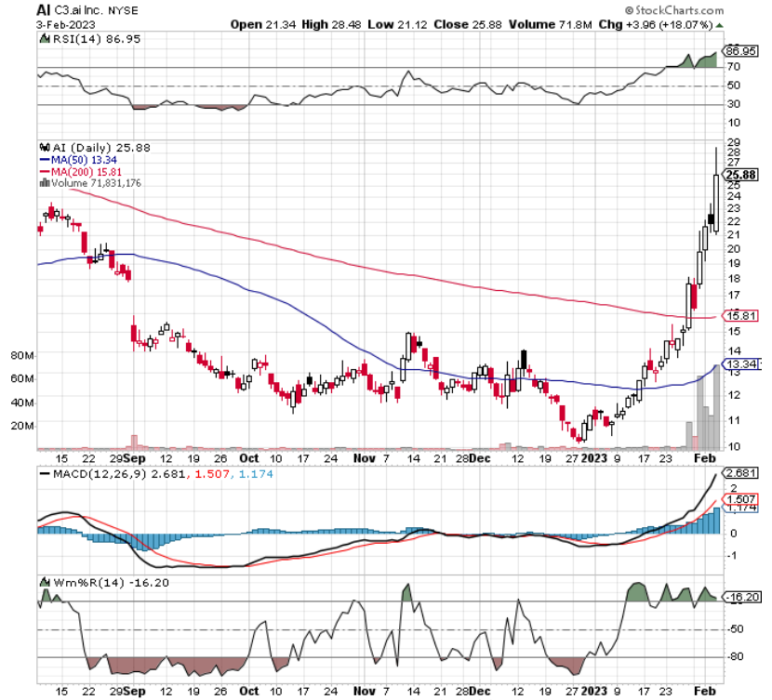The height and width of the screenshot is (700, 772).
Task: Click the Nov label on price chart axis
Action: point(365,458)
